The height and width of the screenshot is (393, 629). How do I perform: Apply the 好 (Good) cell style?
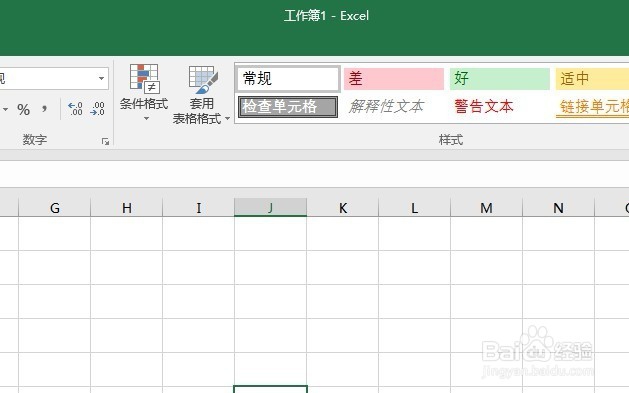499,78
